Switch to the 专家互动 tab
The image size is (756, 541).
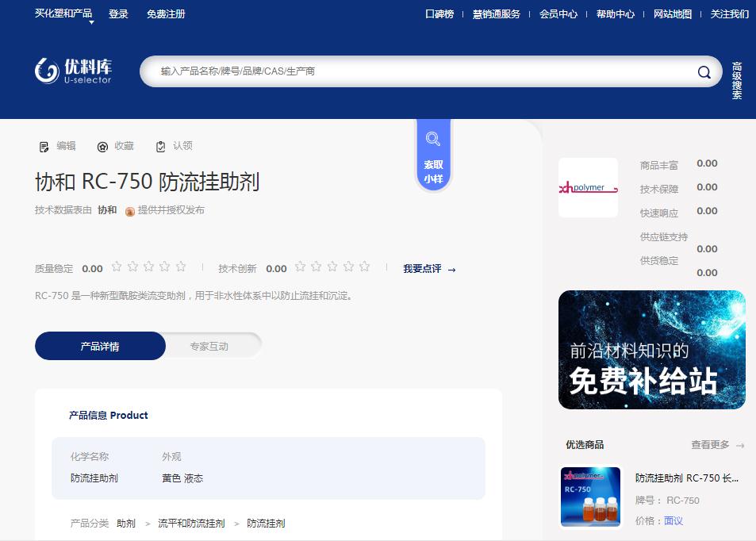pos(209,346)
